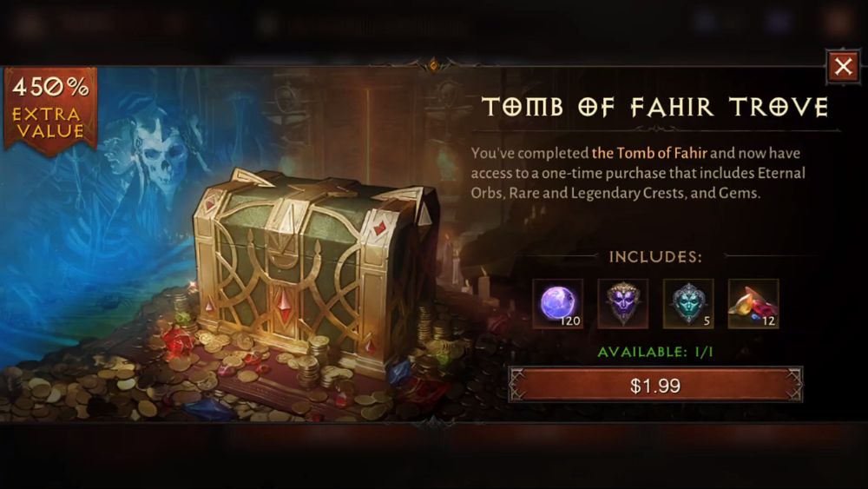Click the ornament atop the popup frame
This screenshot has width=868, height=489.
434,65
